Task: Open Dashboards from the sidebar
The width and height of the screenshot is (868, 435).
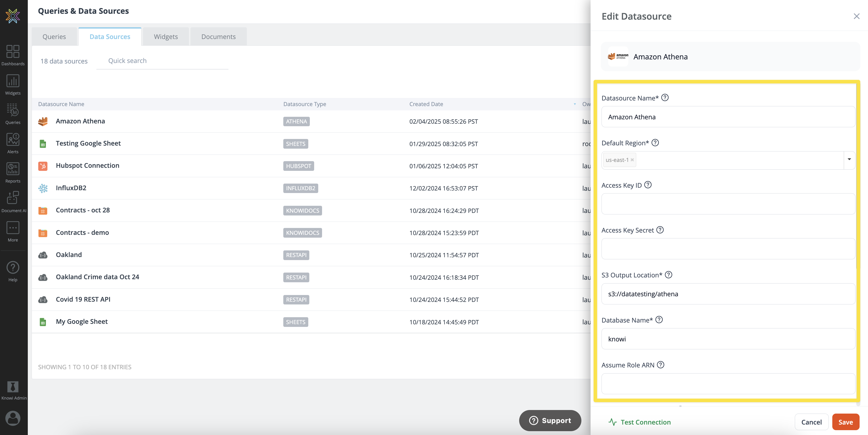Action: coord(13,55)
